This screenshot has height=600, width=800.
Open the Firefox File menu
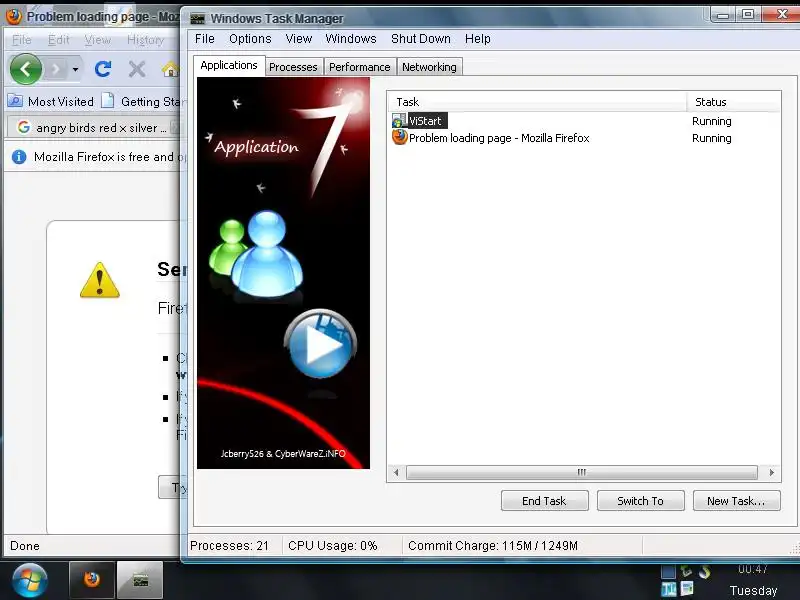click(x=21, y=40)
